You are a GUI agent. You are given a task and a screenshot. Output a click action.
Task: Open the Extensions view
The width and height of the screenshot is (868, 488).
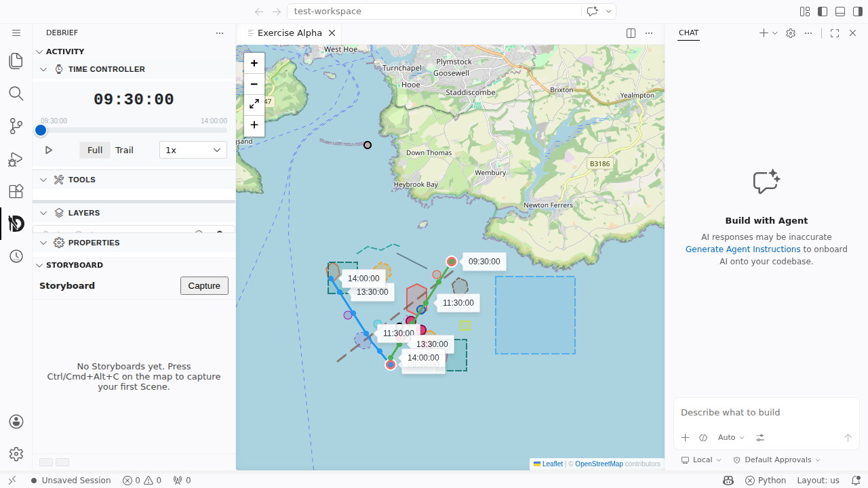(16, 192)
